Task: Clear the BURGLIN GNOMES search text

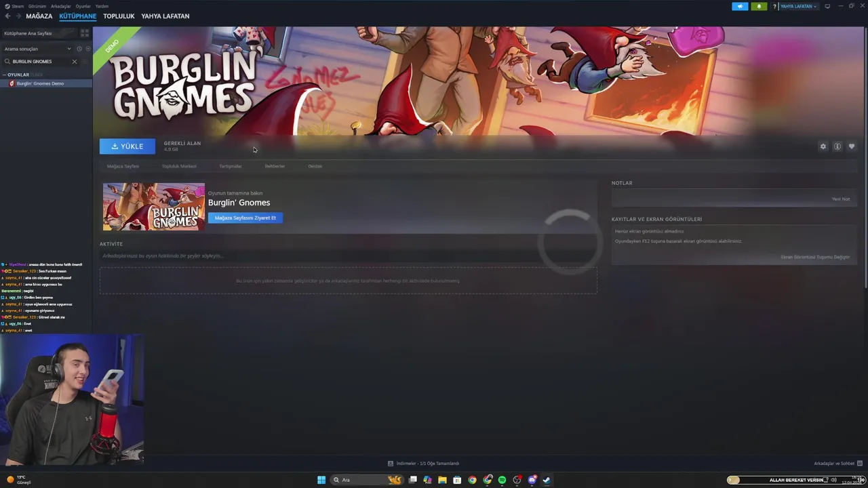Action: [x=75, y=62]
